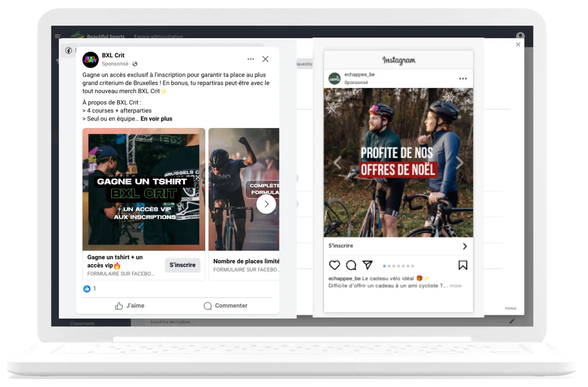This screenshot has width=588, height=387.
Task: Expand Instagram caption with more
Action: click(x=456, y=286)
